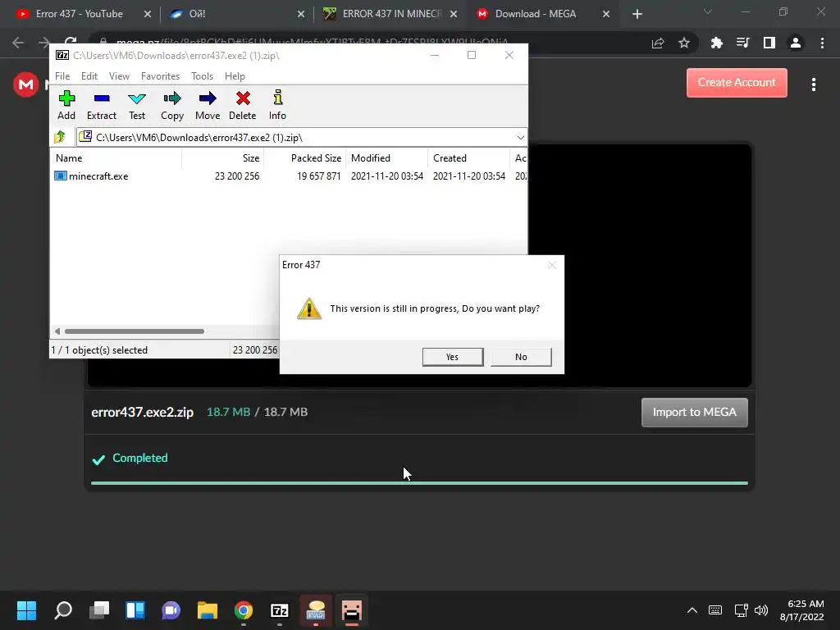Open the Edit menu in 7-Zip
The width and height of the screenshot is (840, 630).
[x=89, y=76]
